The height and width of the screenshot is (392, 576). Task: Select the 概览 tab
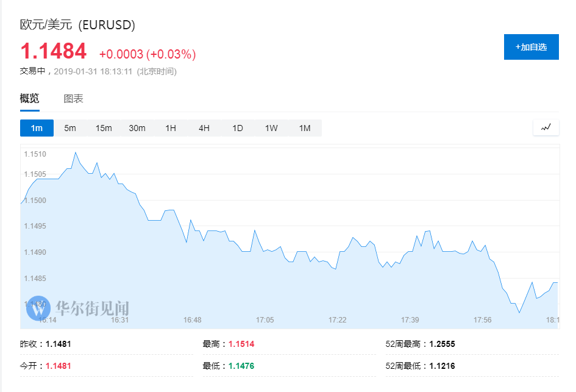pos(29,99)
